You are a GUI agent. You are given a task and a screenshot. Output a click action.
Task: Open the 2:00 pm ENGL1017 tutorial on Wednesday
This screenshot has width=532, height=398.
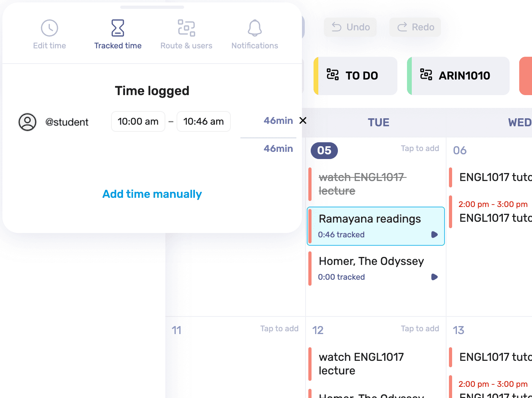click(495, 212)
